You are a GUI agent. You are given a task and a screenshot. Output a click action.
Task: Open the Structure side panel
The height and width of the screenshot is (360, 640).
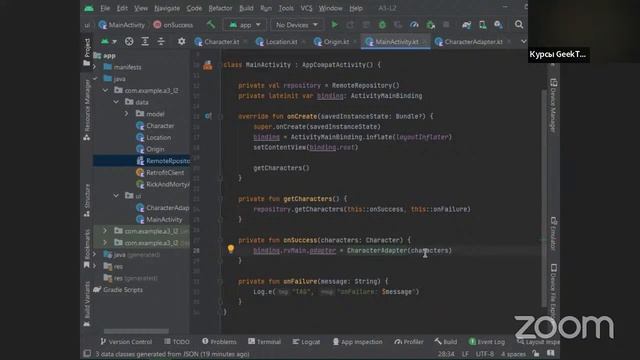[87, 200]
